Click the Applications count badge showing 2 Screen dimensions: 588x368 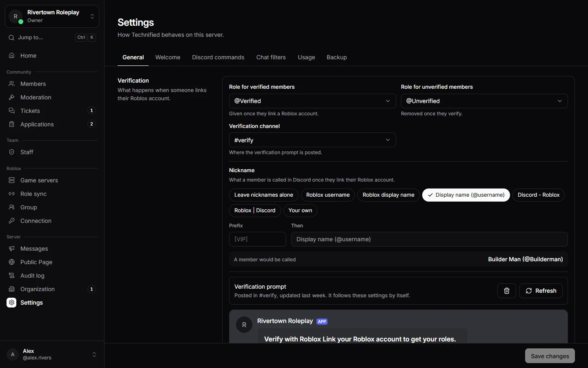91,124
